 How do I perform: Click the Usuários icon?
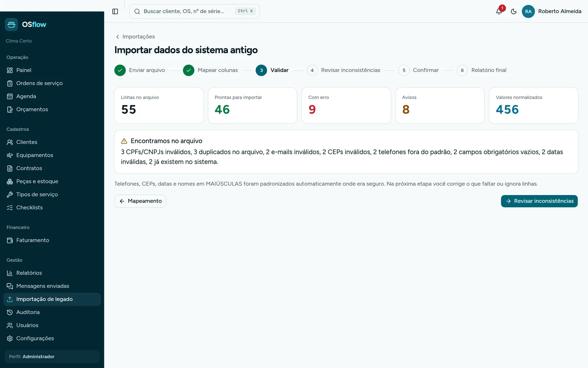10,325
